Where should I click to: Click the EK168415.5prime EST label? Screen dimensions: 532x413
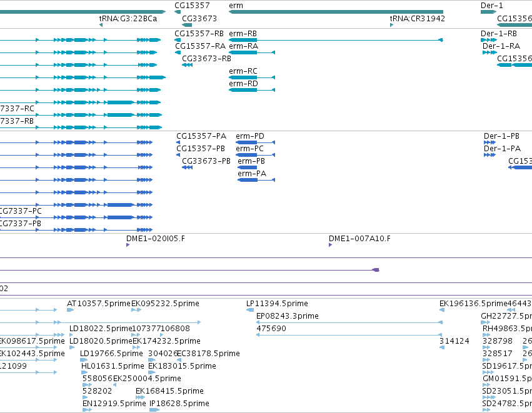(x=169, y=391)
